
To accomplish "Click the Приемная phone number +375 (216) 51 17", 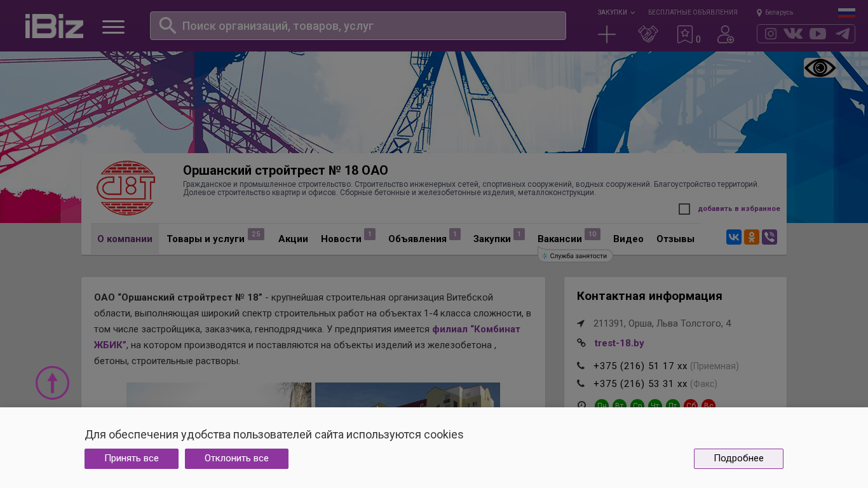I will point(641,366).
